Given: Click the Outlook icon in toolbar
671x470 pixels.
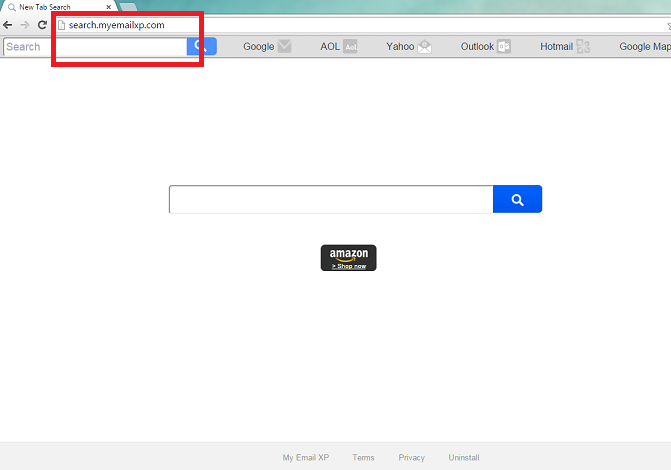Looking at the screenshot, I should (x=504, y=46).
